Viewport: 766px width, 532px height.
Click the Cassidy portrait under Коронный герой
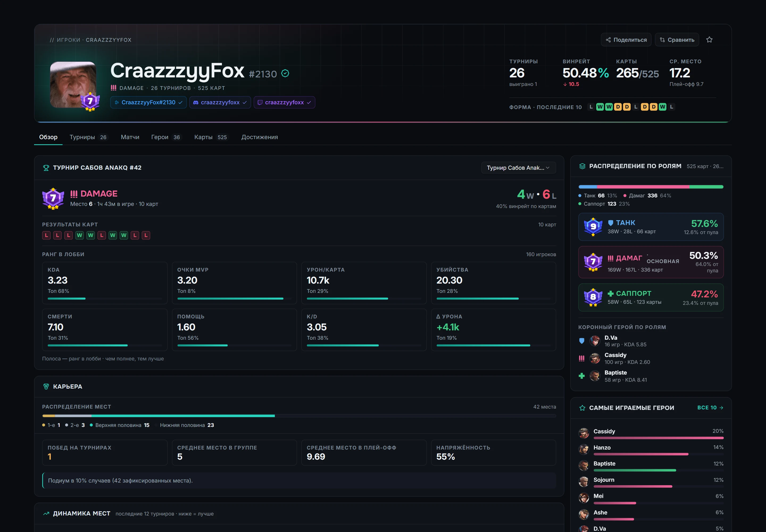(x=595, y=359)
